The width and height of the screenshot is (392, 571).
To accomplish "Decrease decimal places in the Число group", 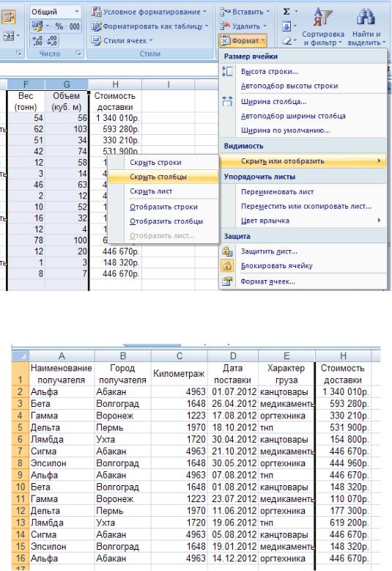I will [x=52, y=40].
